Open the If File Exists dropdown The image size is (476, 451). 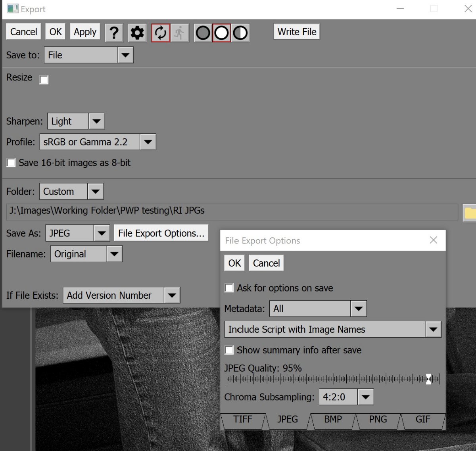pyautogui.click(x=172, y=296)
